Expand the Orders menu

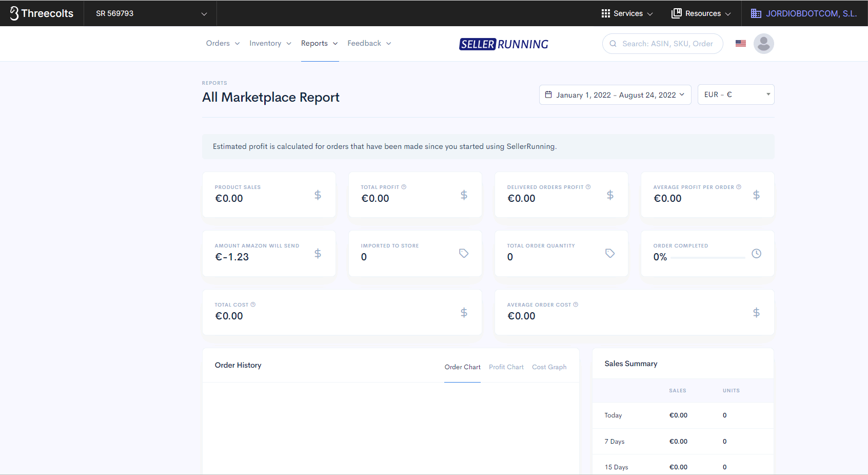click(223, 44)
